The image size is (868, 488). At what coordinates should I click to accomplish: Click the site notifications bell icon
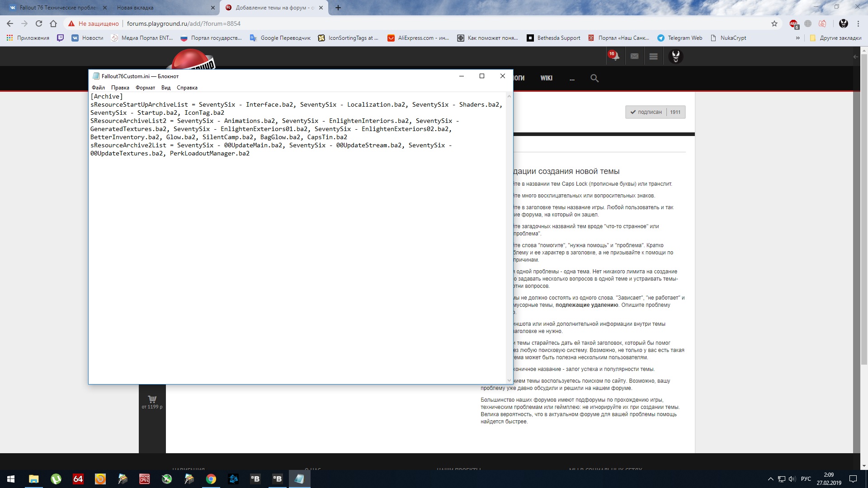(614, 56)
